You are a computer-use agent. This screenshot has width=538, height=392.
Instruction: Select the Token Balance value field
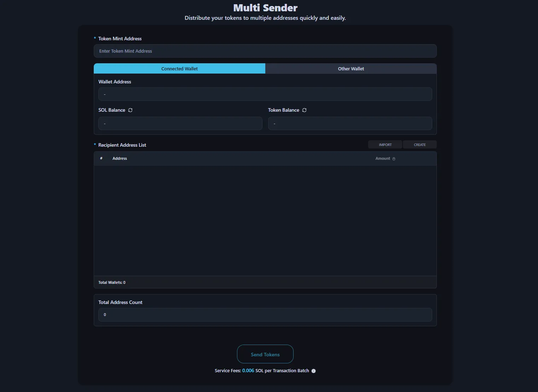point(350,123)
